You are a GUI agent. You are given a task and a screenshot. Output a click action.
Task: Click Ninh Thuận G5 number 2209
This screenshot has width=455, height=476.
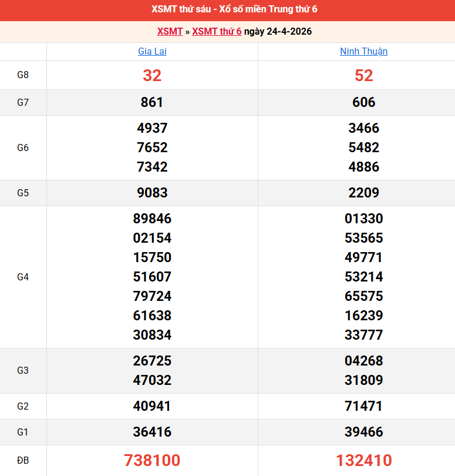(363, 193)
